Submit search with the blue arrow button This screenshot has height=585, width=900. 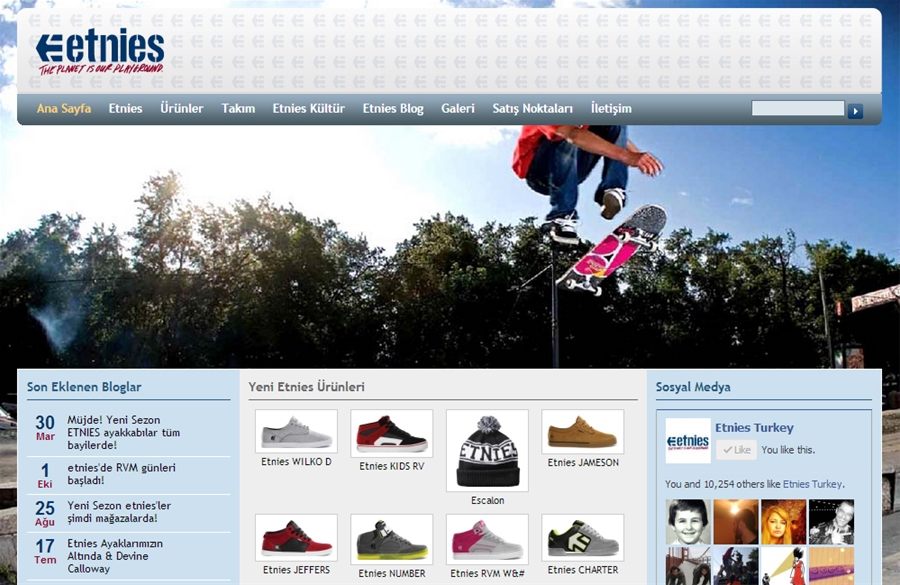(855, 111)
